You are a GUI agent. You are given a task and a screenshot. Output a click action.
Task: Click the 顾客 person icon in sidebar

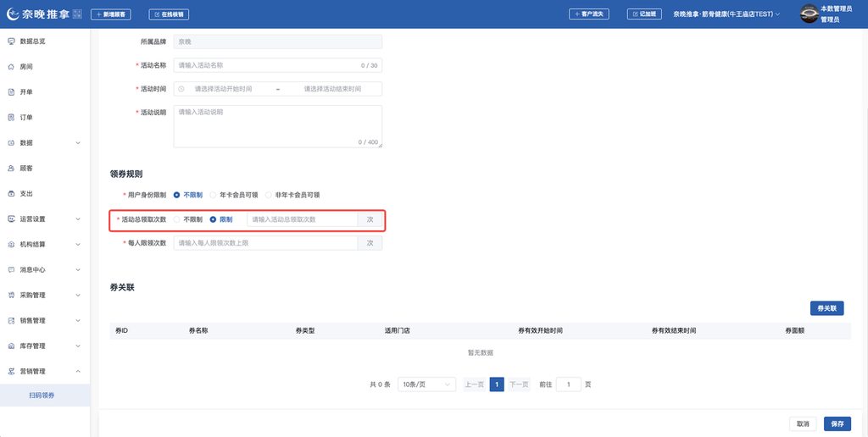pyautogui.click(x=11, y=169)
